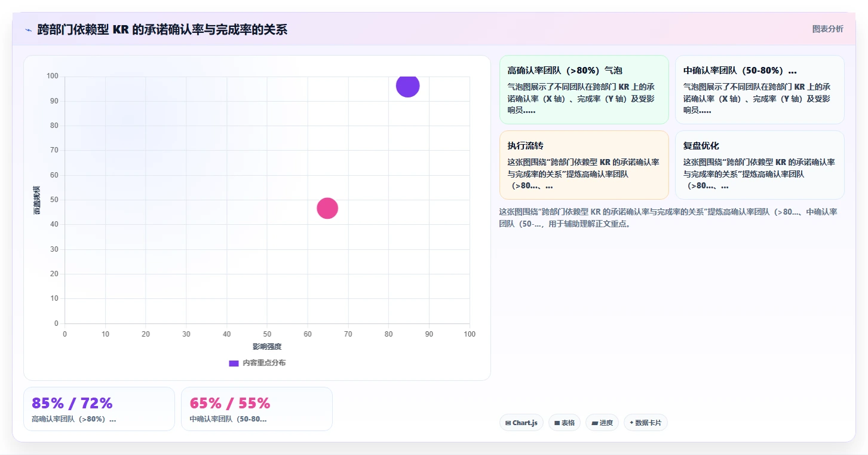This screenshot has width=868, height=455.
Task: Click the 高确认率团队（>80%）… stat caption
Action: click(x=74, y=419)
